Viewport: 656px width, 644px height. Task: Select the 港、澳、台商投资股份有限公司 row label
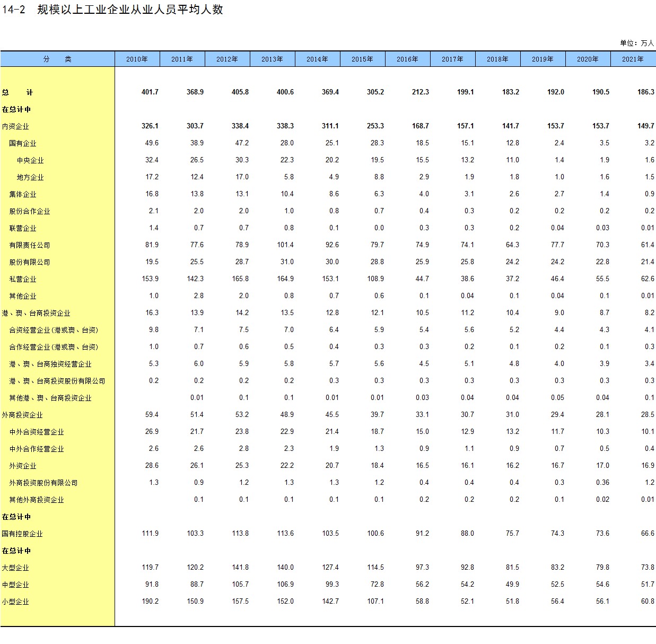[57, 381]
